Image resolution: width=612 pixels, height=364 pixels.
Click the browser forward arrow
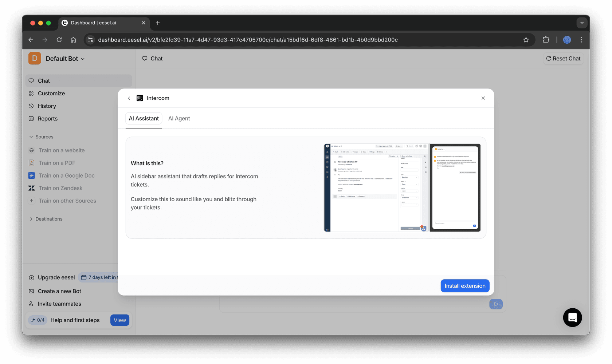pyautogui.click(x=45, y=40)
